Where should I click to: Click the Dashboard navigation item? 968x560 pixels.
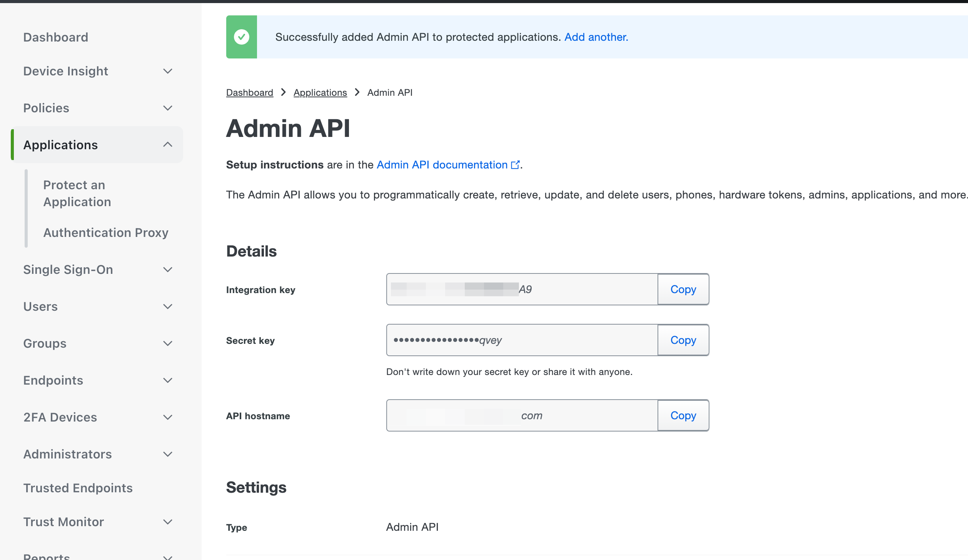tap(56, 37)
